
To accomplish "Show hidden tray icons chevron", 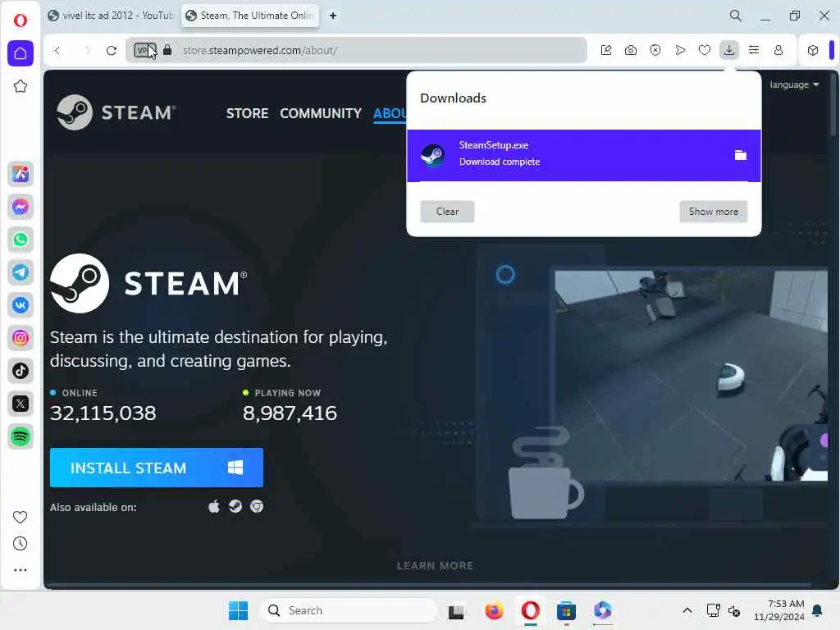I will point(687,610).
